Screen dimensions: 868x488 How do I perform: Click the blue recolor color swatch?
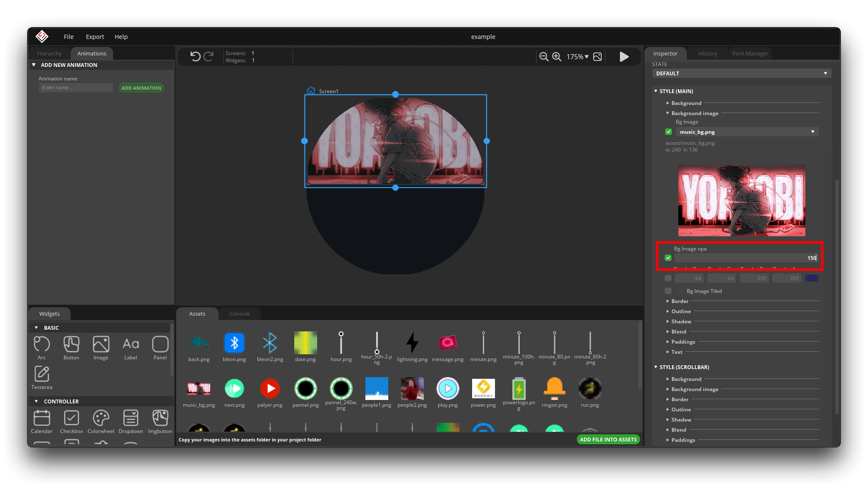coord(812,278)
